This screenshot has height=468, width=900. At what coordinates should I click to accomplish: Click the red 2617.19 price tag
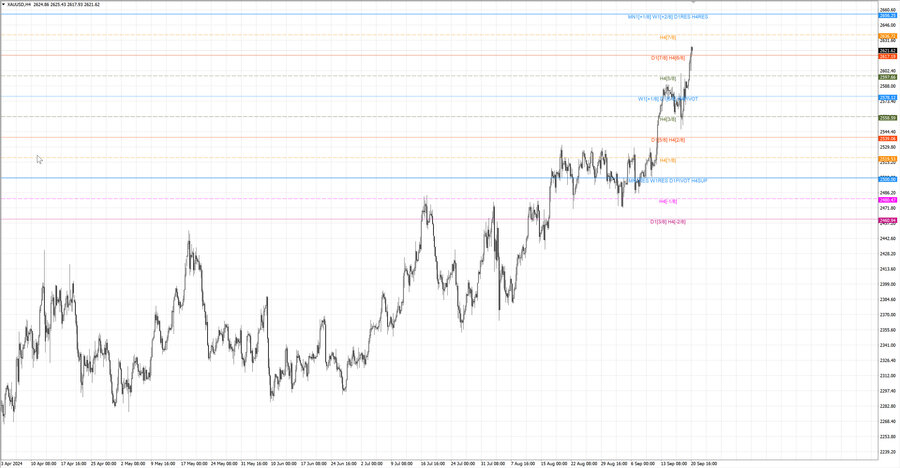pyautogui.click(x=887, y=56)
